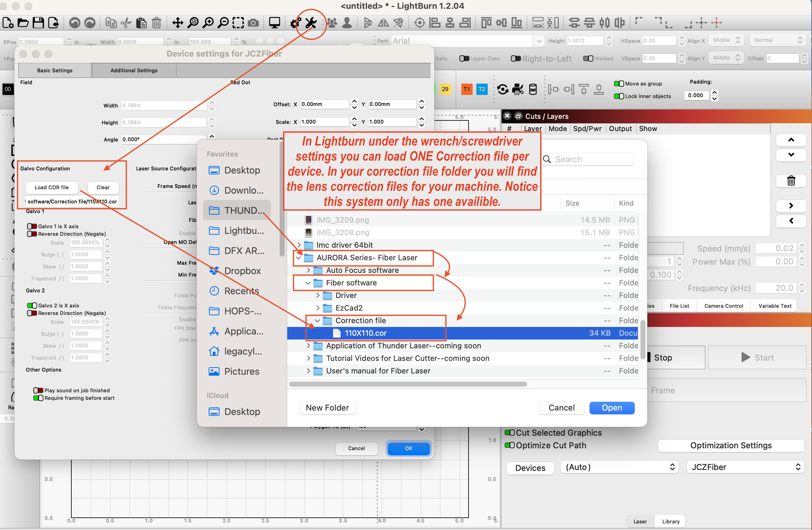Open the JCZFiber device dropdown
Screen dimensions: 812x530
click(x=745, y=467)
